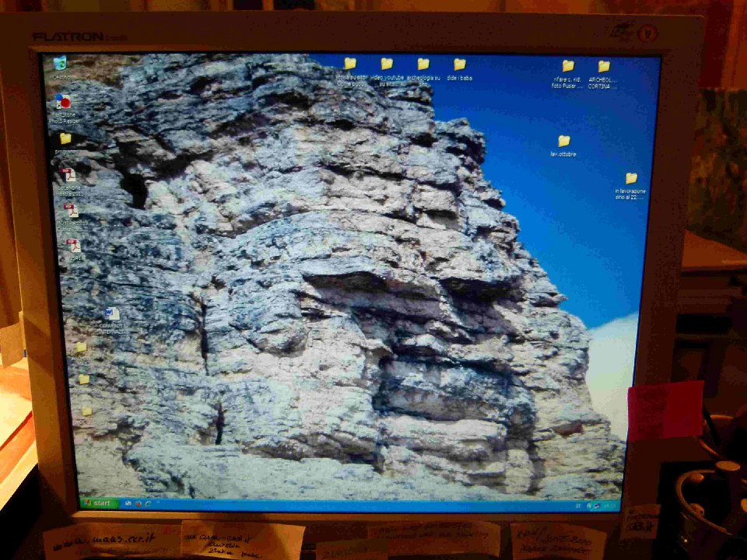
Task: Open the 'dide i baba' folder
Action: pyautogui.click(x=459, y=64)
